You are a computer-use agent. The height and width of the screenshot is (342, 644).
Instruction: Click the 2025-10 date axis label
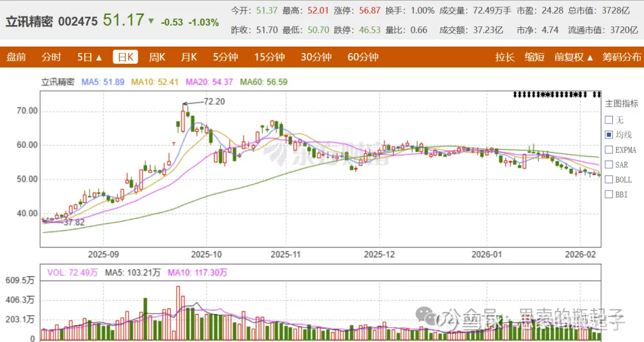coord(206,254)
